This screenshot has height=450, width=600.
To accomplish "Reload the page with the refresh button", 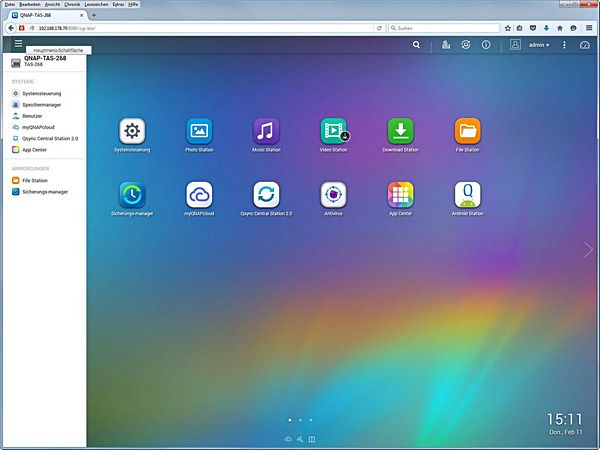I will [x=379, y=28].
